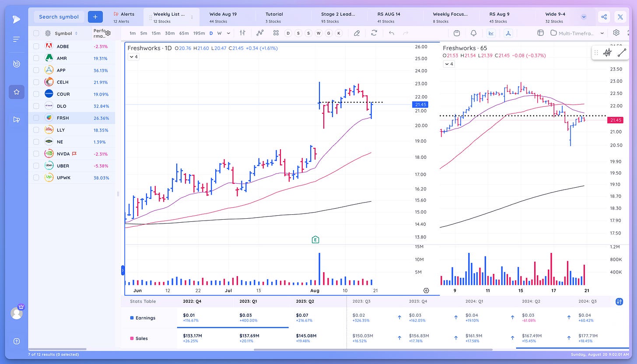Screen dimensions: 637x364
Task: Expand the indicator legend on daily chart
Action: (133, 56)
